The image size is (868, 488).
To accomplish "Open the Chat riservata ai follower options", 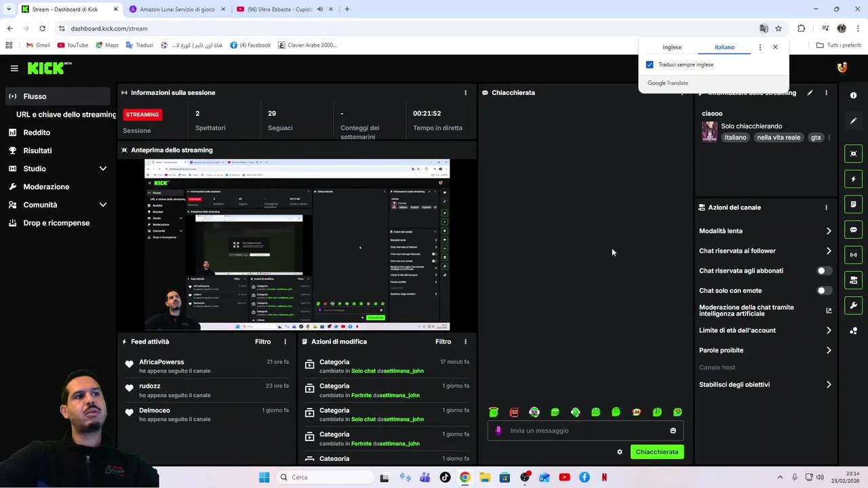I will 765,251.
